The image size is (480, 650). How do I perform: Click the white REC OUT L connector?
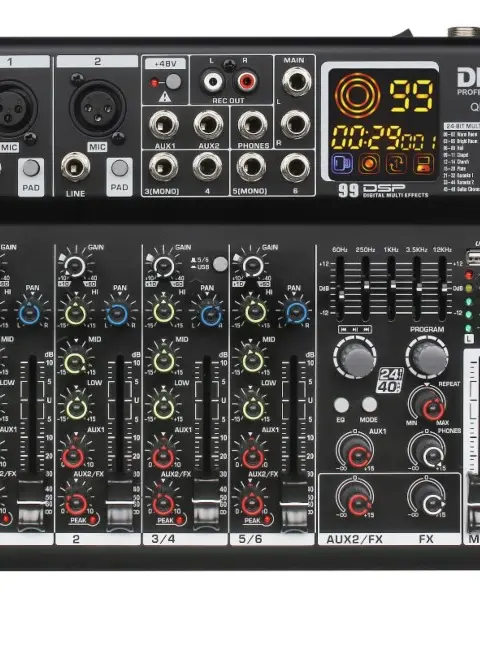213,81
